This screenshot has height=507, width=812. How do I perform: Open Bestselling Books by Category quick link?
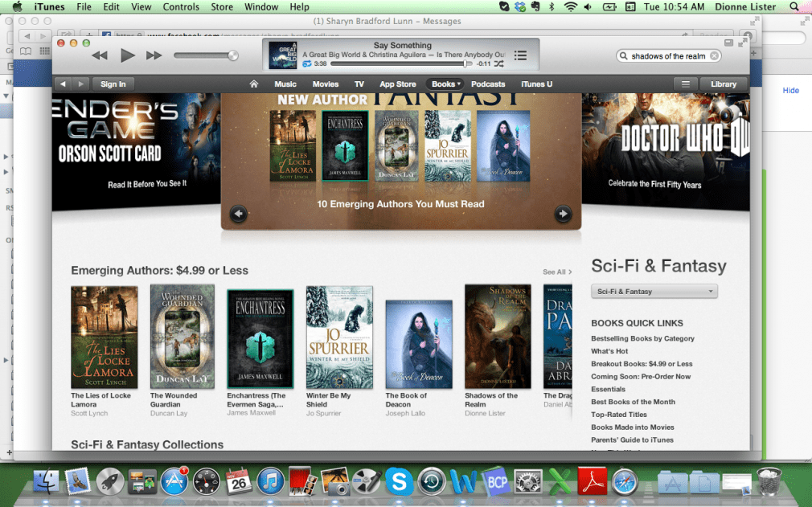tap(642, 338)
